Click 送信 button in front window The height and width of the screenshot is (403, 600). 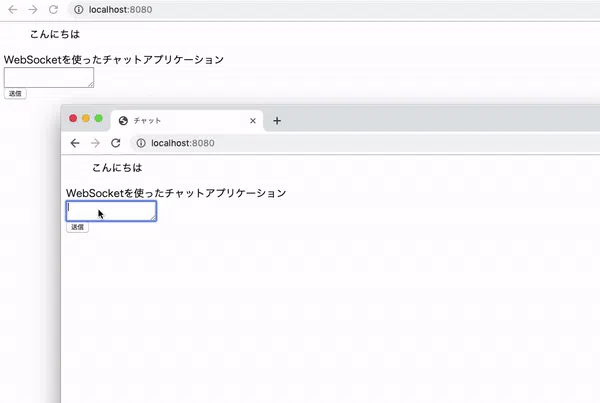pos(77,227)
